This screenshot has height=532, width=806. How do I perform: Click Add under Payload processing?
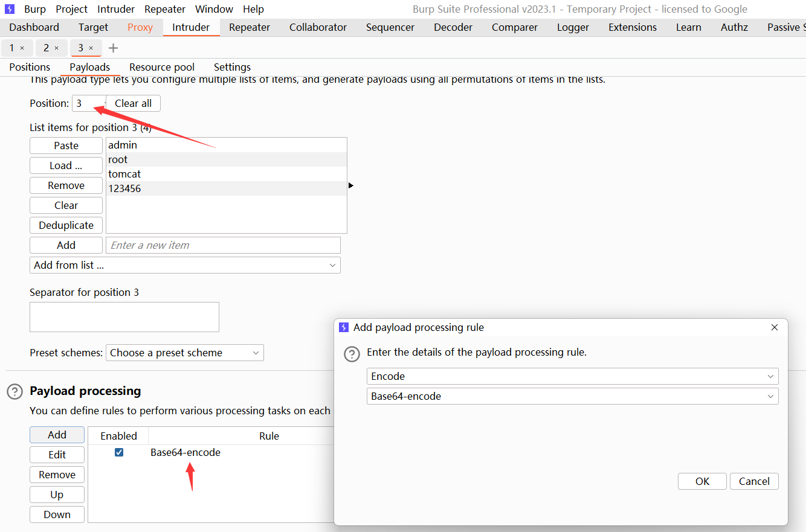pos(57,435)
